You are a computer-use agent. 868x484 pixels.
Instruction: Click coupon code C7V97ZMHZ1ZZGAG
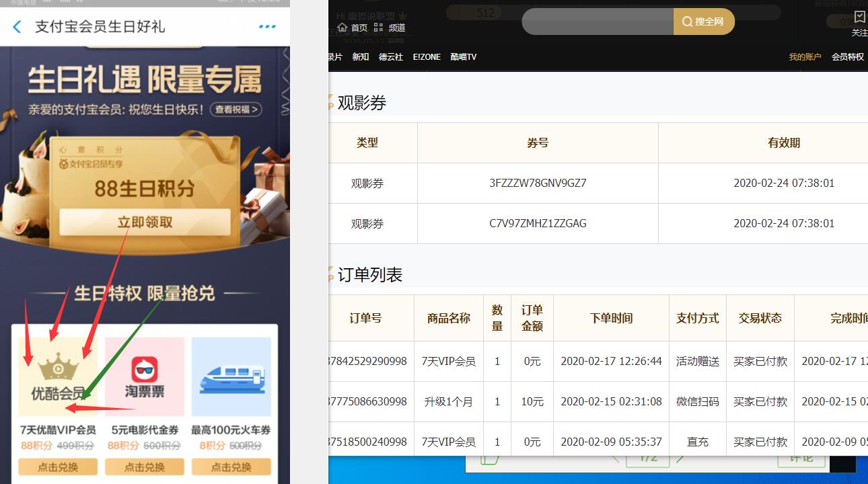pos(538,223)
